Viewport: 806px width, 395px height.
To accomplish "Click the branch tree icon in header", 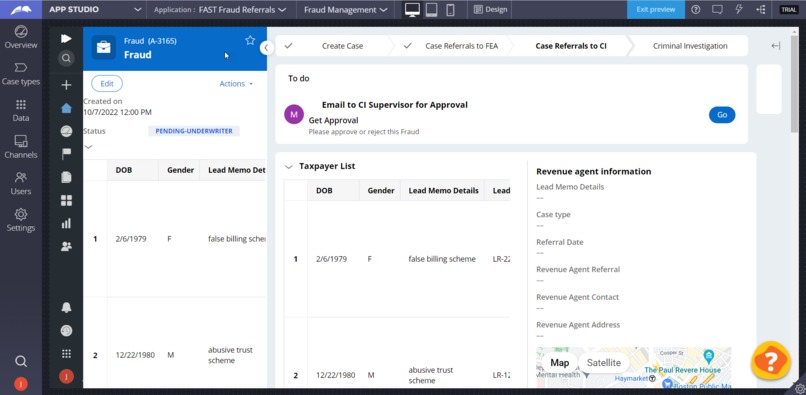I will 761,9.
